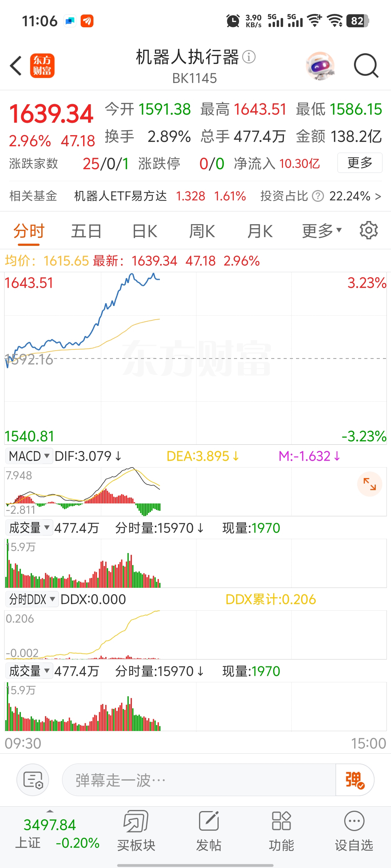Click the 更多 button in stats
391x868 pixels.
click(360, 163)
